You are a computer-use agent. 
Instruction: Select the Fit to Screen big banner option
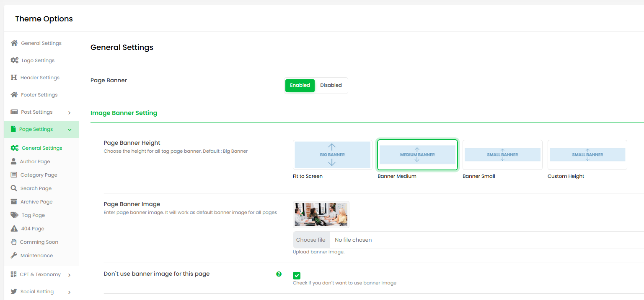pyautogui.click(x=332, y=155)
